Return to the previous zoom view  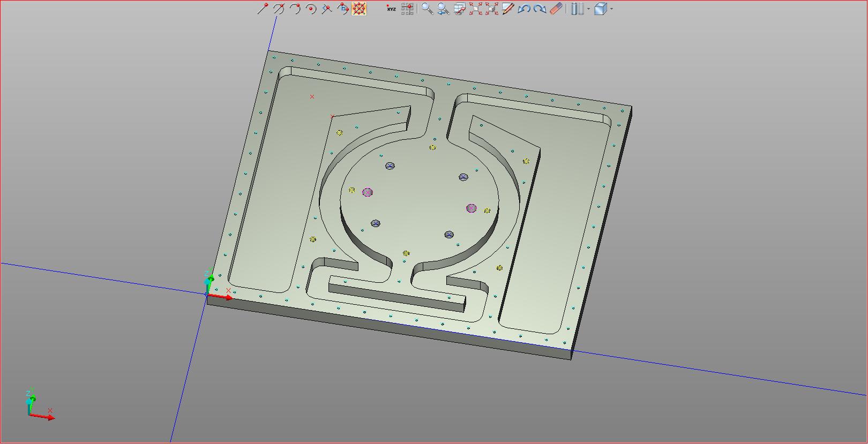pos(443,9)
